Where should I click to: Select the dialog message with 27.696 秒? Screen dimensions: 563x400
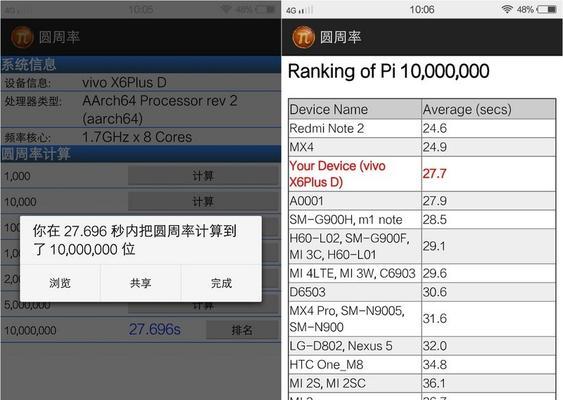[135, 240]
